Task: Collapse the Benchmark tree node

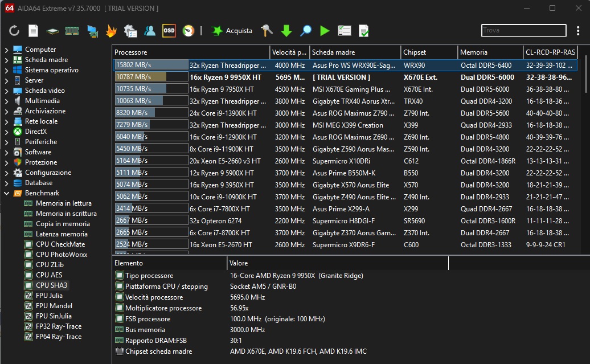Action: pyautogui.click(x=6, y=193)
